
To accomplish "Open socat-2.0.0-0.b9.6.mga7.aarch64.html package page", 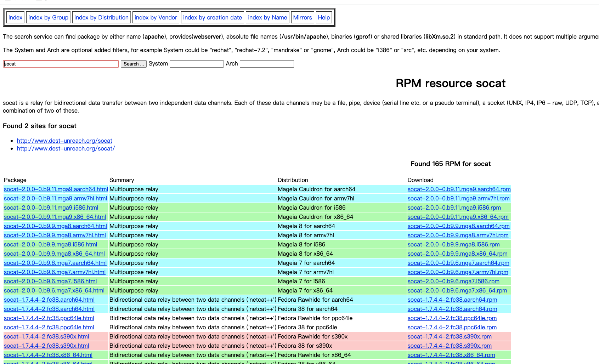I will point(55,263).
